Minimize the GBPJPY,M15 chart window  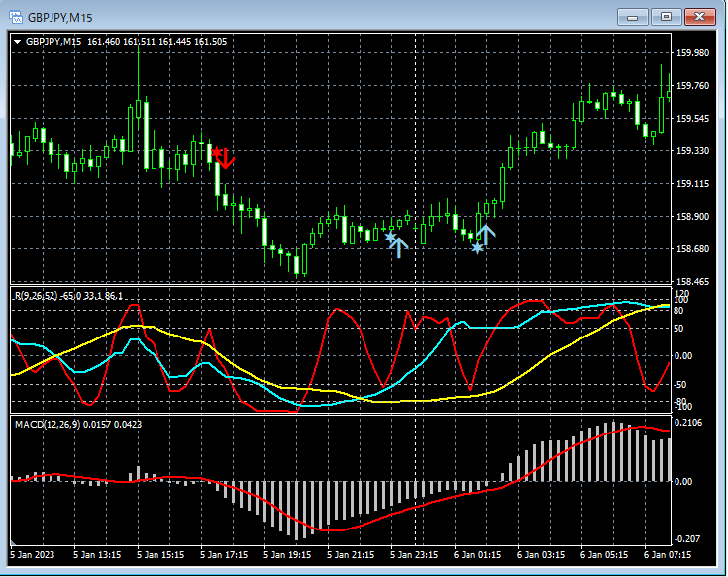click(632, 17)
